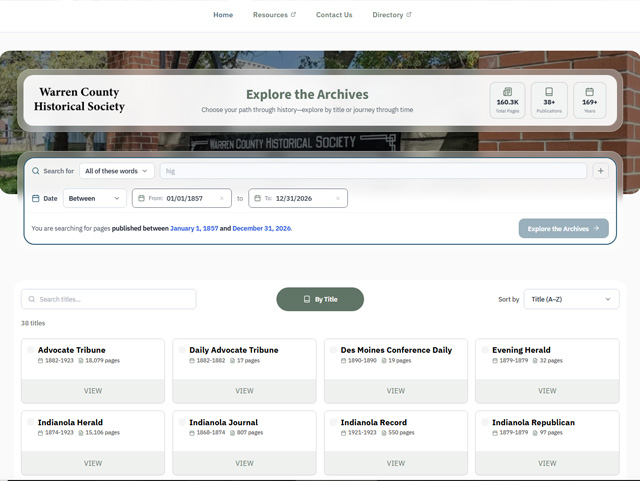Click the calendar icon in From field

pyautogui.click(x=141, y=198)
